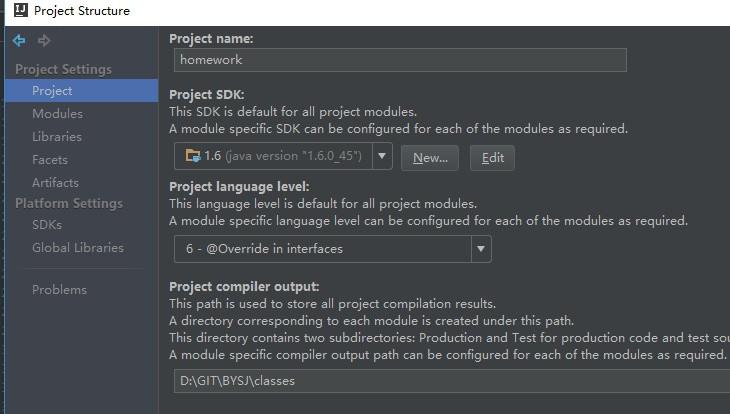Click the JDK folder icon in SDK combo

pos(193,156)
